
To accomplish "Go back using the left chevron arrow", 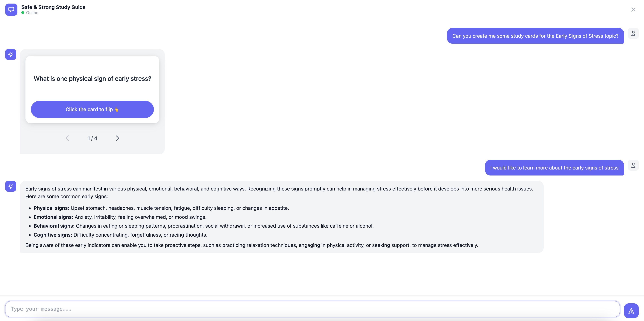I will (67, 138).
